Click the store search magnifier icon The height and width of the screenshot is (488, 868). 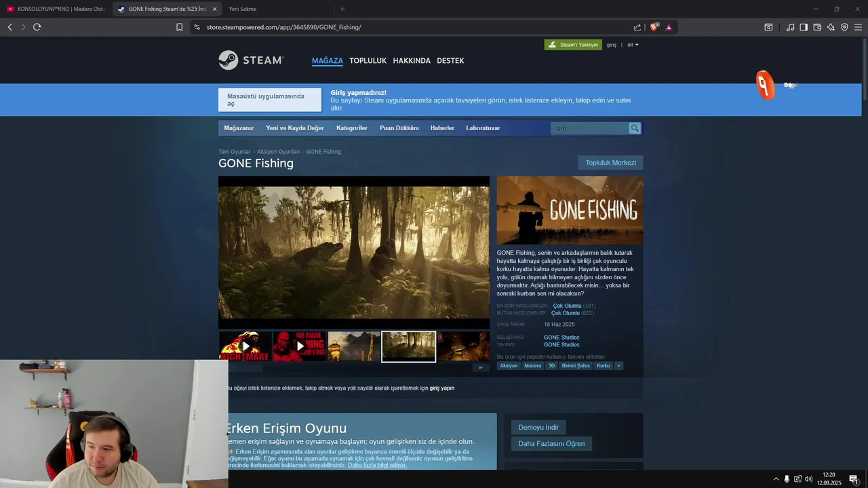pos(635,128)
